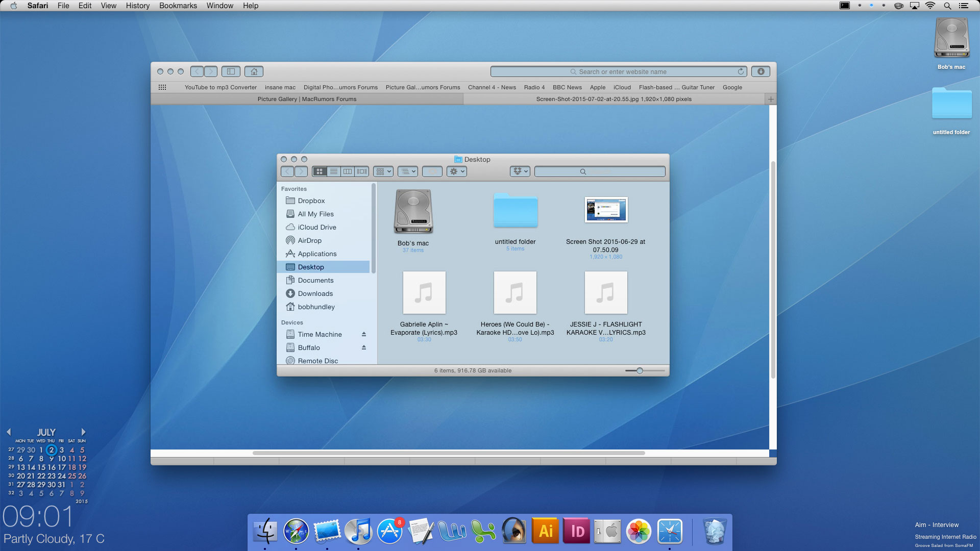Click Safari's vertical scrollbar
Image resolution: width=980 pixels, height=551 pixels.
point(773,269)
